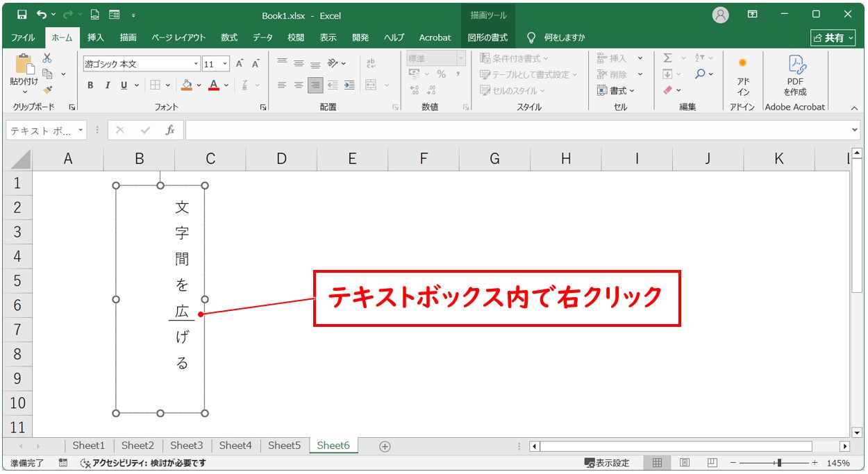Screen dimensions: 868x474
Task: Select the Sheet1 tab
Action: click(89, 446)
